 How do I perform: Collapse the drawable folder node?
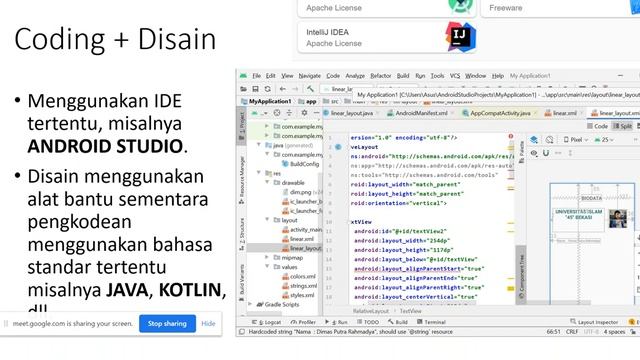267,182
